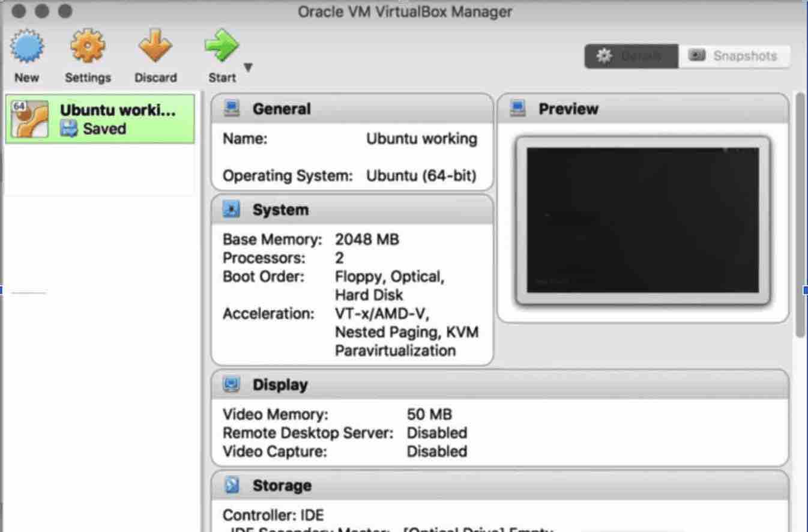The image size is (808, 532).
Task: Click the New virtual machine icon
Action: [27, 47]
